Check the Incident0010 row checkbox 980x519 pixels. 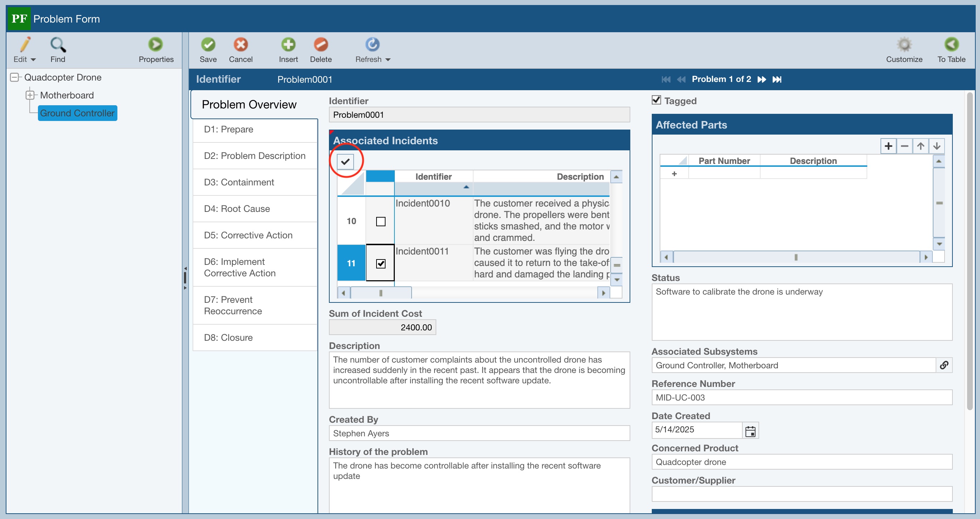(380, 222)
